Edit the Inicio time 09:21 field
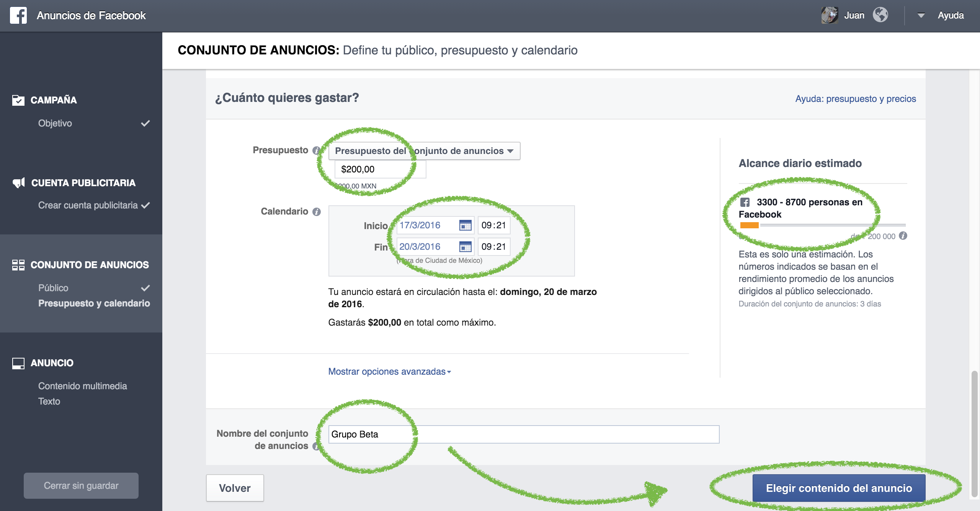Screen dimensions: 980x511 click(x=494, y=225)
